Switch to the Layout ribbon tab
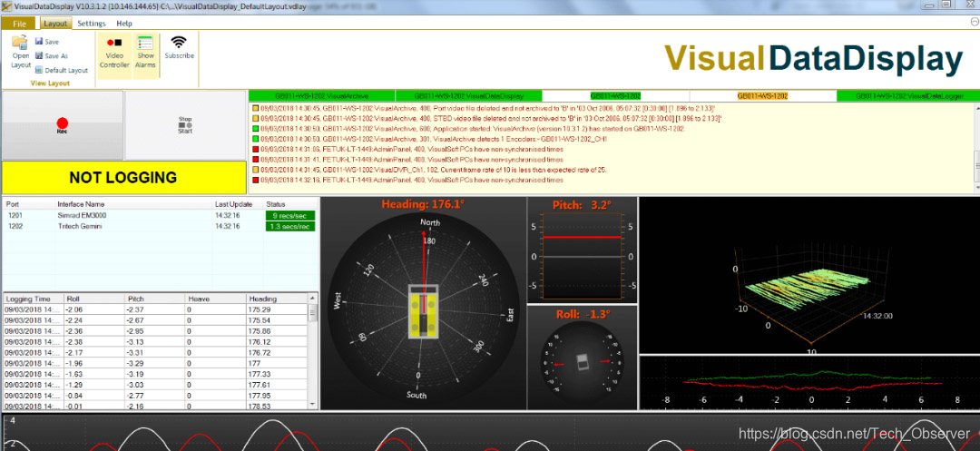 click(x=55, y=23)
